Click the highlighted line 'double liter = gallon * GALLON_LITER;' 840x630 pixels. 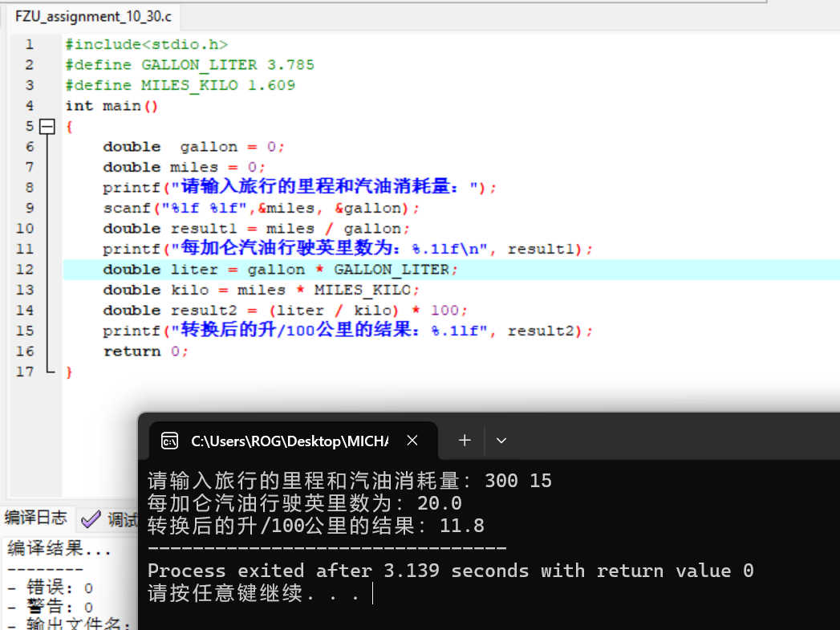(x=280, y=270)
